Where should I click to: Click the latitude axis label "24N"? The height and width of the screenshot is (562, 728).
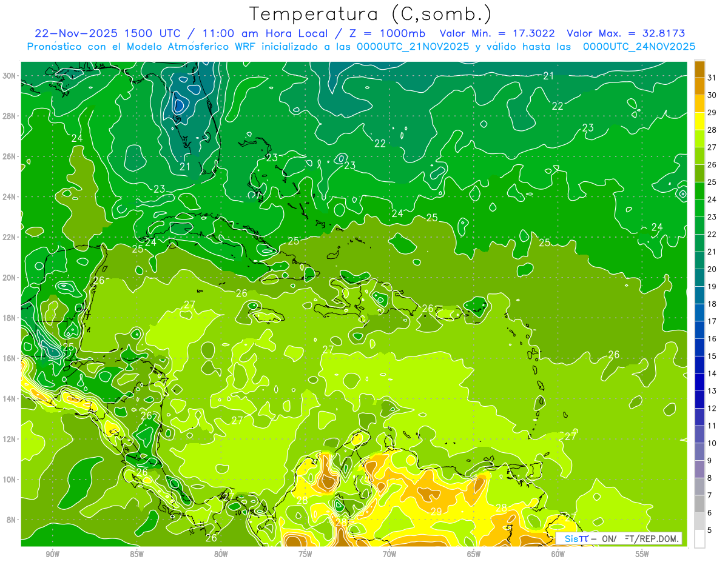pos(9,197)
